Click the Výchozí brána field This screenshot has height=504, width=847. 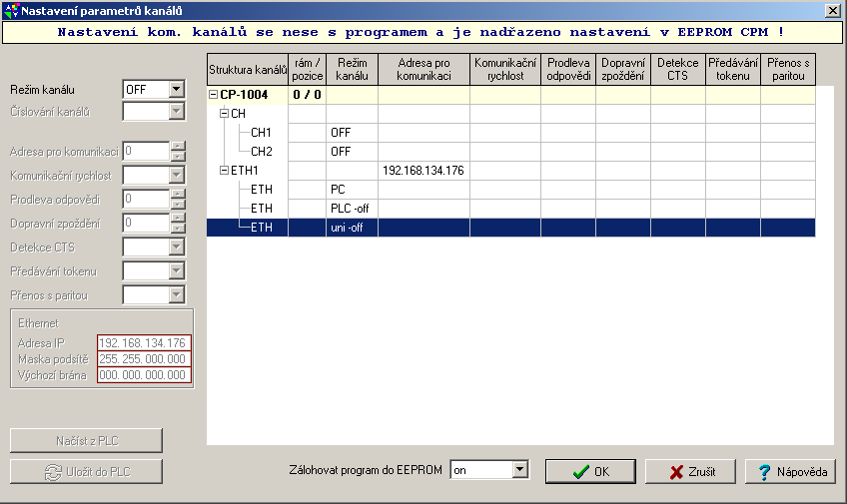pos(144,375)
